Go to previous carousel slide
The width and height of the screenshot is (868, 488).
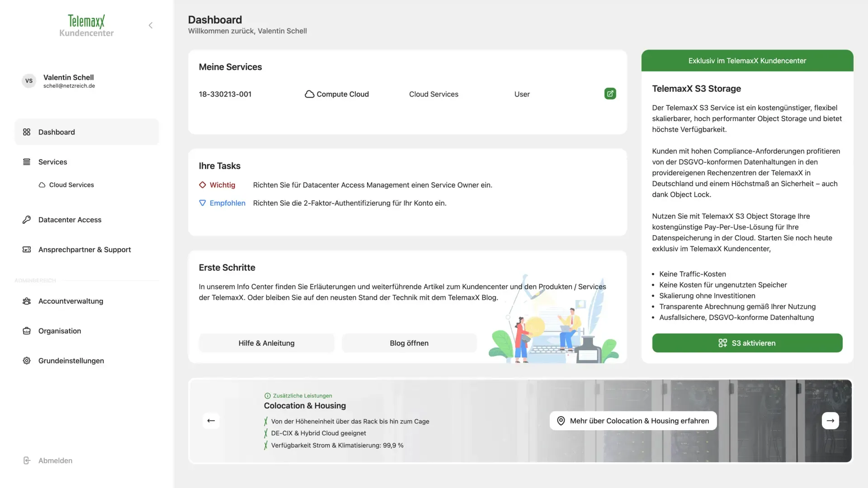[211, 421]
